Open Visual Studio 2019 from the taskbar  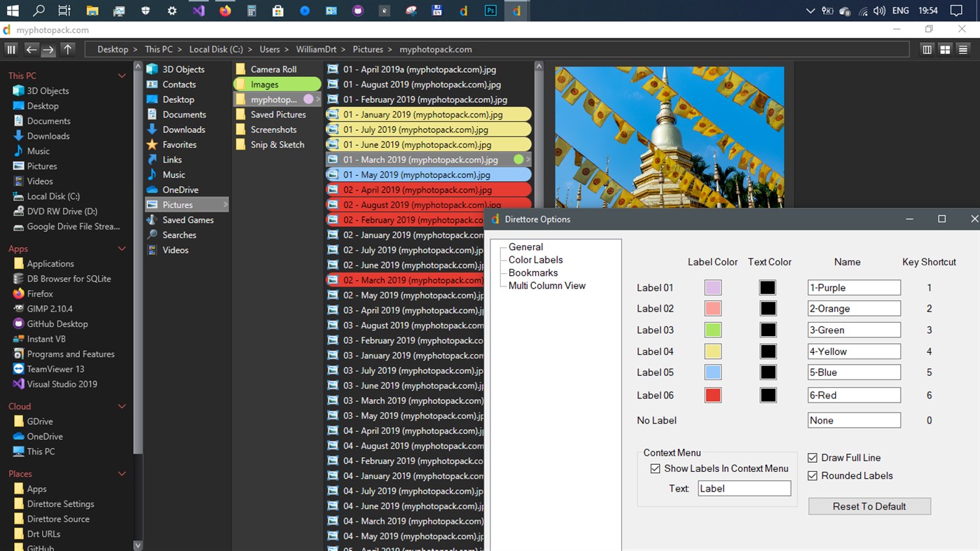tap(198, 11)
